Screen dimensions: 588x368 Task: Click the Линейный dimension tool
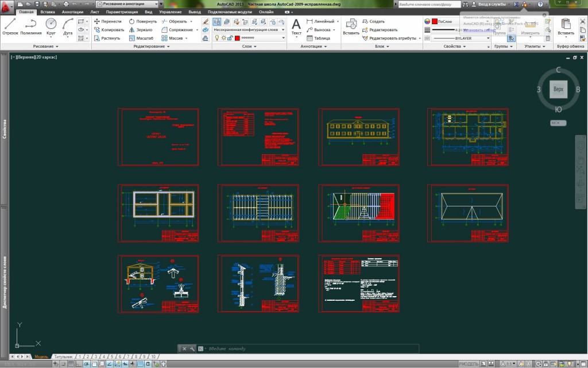(320, 21)
